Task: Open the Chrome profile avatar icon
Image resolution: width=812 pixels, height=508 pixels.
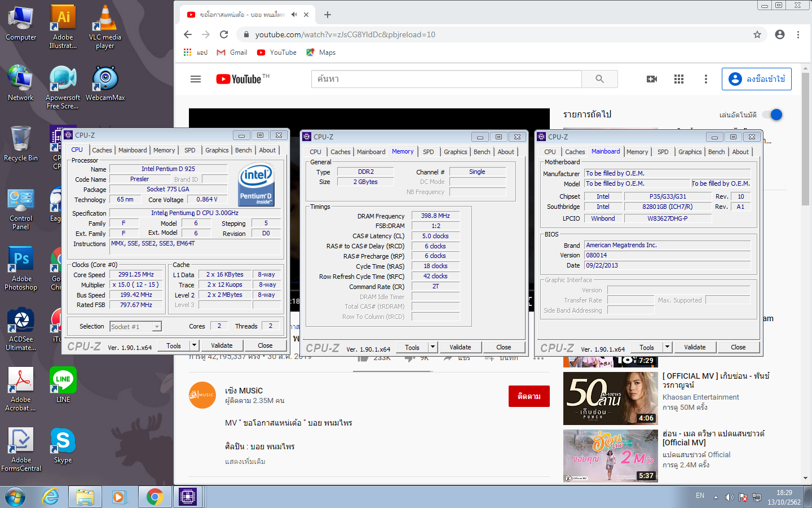Action: pyautogui.click(x=780, y=34)
